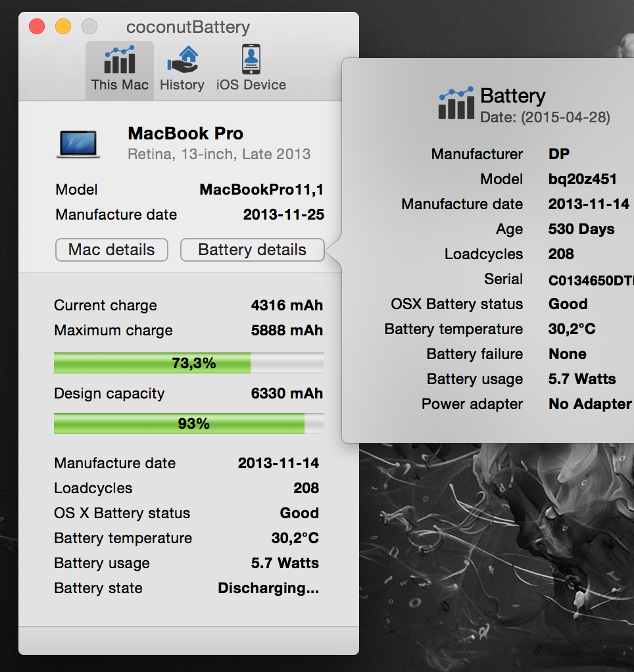This screenshot has height=672, width=634.
Task: Switch to History tab label
Action: coord(182,85)
